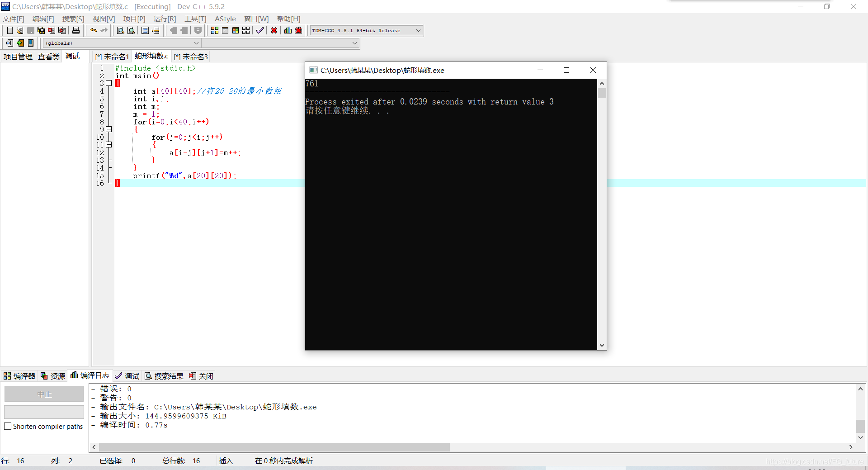Click the Undo arrow icon
This screenshot has height=470, width=868.
pyautogui.click(x=94, y=30)
